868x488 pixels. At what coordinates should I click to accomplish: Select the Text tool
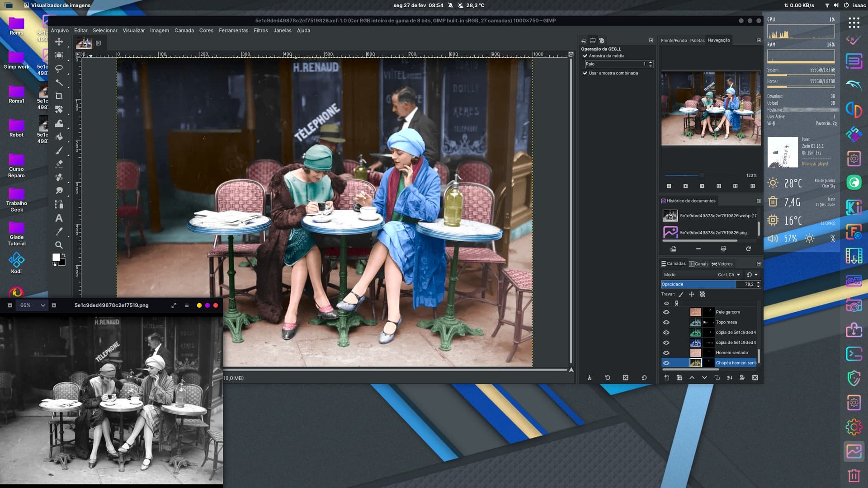(x=59, y=218)
